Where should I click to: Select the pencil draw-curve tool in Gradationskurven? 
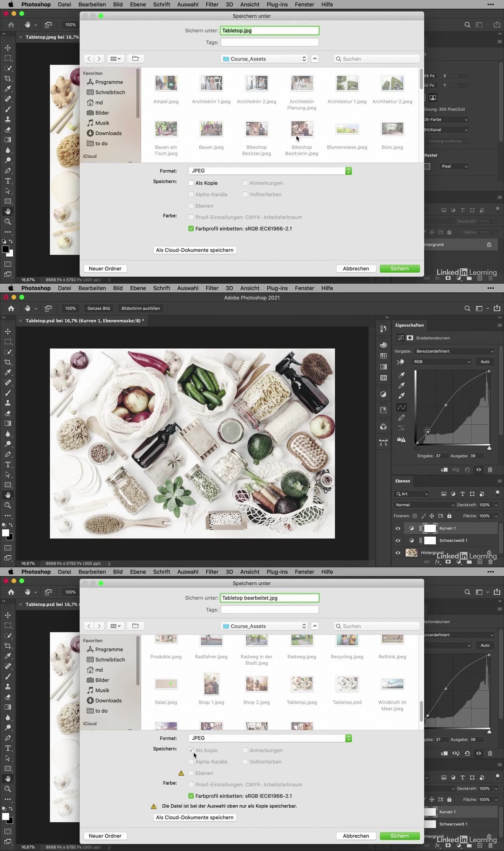401,418
